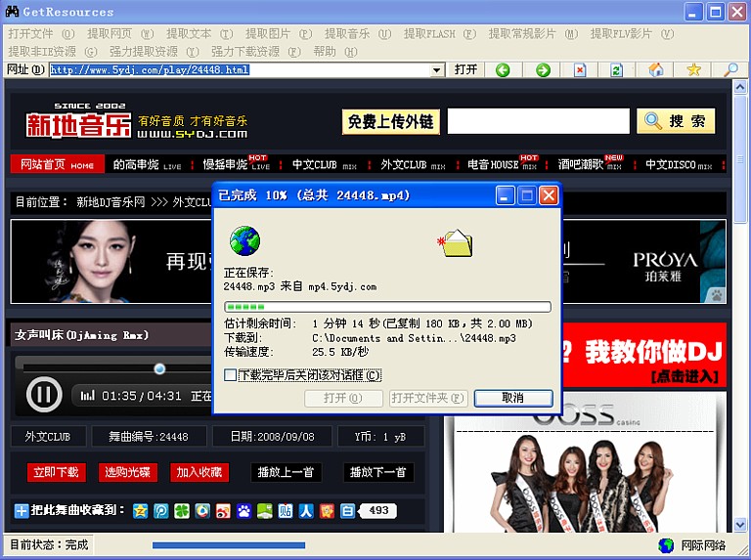Open the 帮助 menu
The width and height of the screenshot is (751, 560).
point(335,52)
